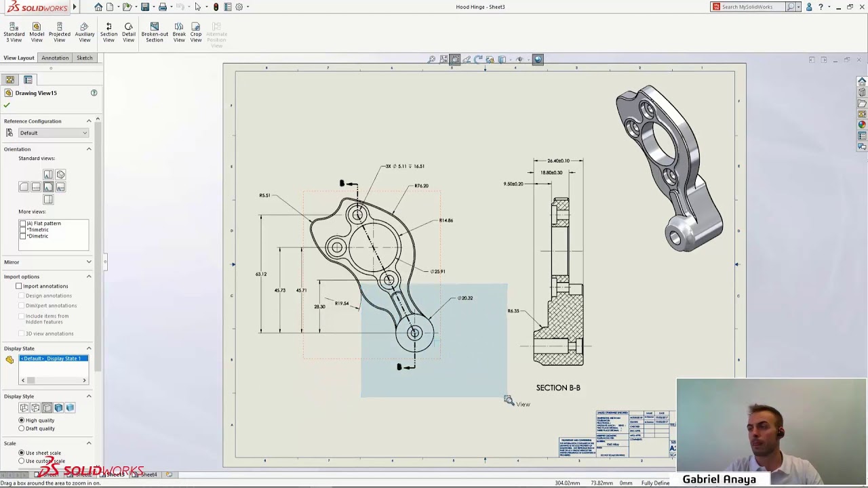Select Default Display State 1 entry

pyautogui.click(x=53, y=359)
